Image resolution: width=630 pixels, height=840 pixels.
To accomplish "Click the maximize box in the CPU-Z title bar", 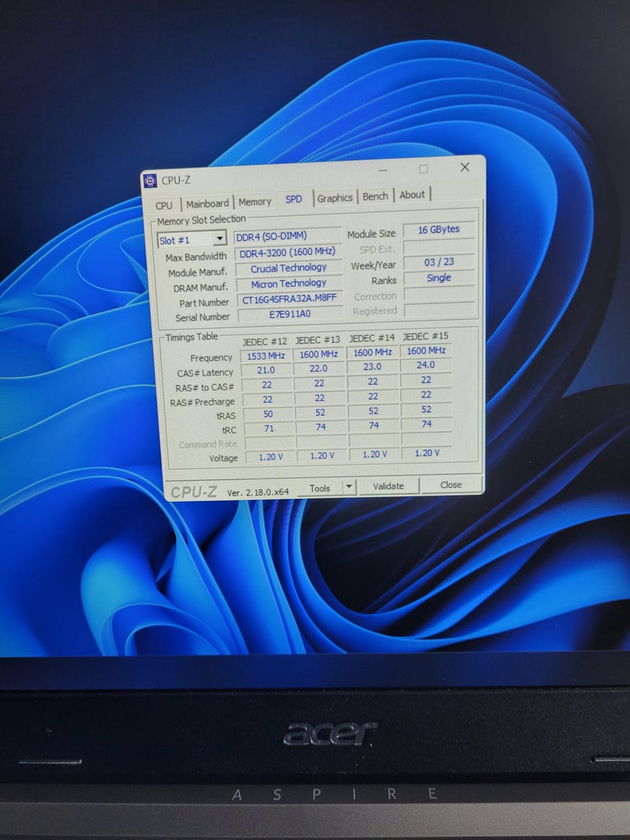I will pyautogui.click(x=423, y=169).
